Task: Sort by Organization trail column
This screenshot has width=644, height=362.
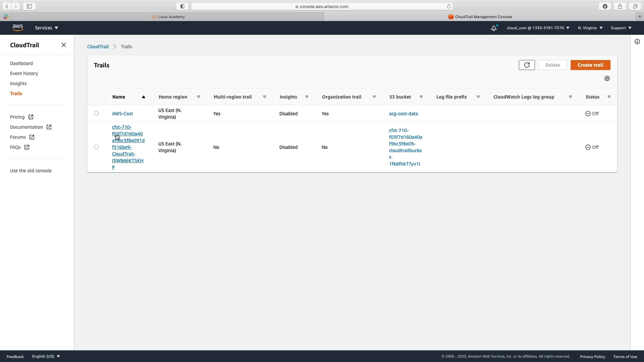Action: pos(374,97)
